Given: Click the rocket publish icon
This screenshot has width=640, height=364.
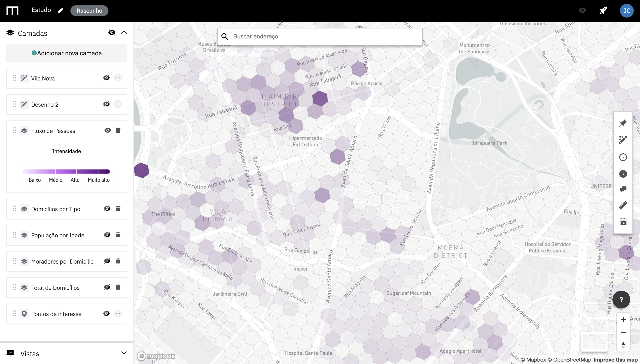Looking at the screenshot, I should [603, 10].
